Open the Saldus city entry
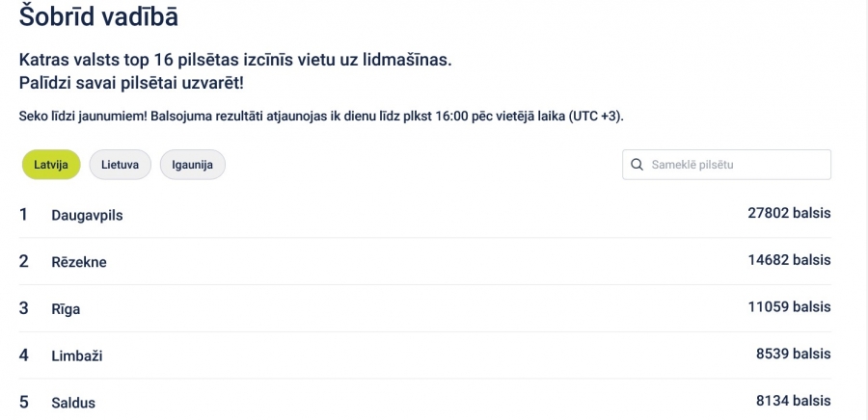 click(73, 403)
